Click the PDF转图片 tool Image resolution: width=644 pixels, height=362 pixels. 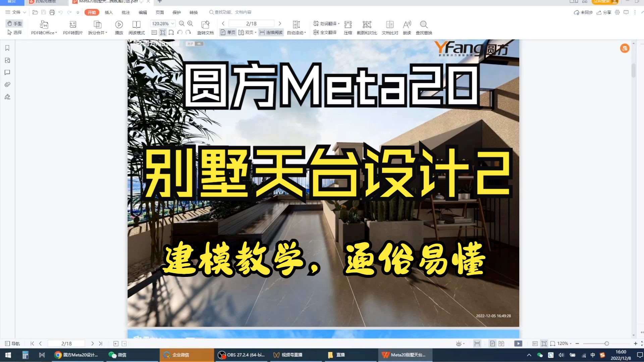point(73,27)
